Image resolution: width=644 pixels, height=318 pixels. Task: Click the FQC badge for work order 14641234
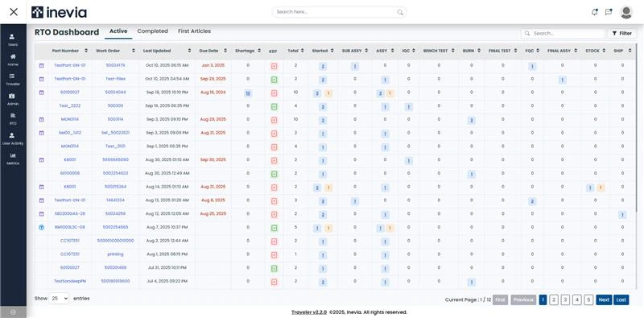point(532,201)
